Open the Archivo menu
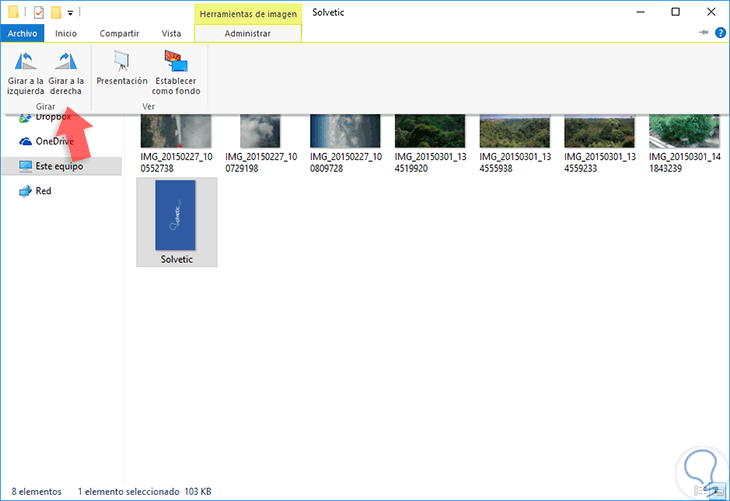This screenshot has height=501, width=730. pyautogui.click(x=22, y=34)
